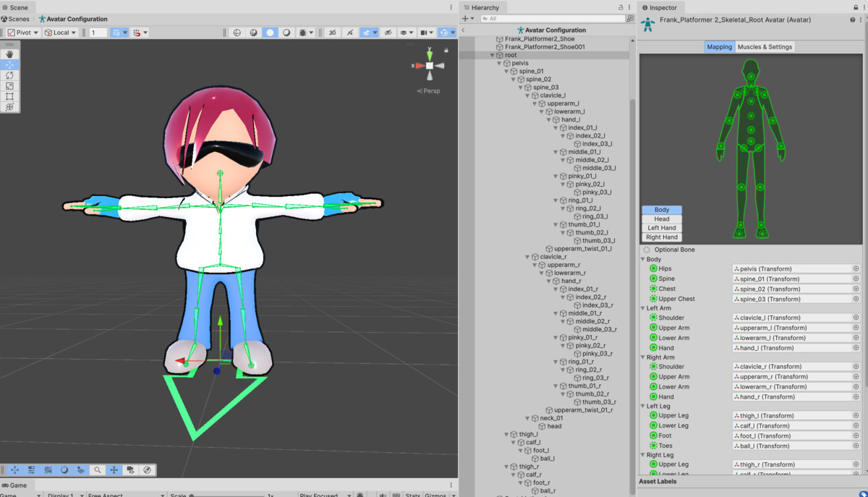Select the Rotate tool in scene toolbar
The width and height of the screenshot is (868, 497).
pos(9,75)
